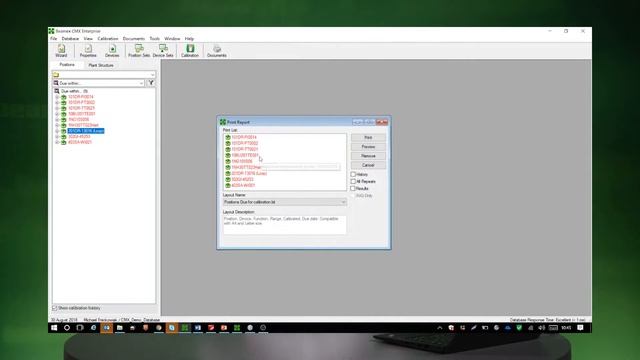Select 101DR-PI0014 in the tree panel
The image size is (640, 360).
pyautogui.click(x=80, y=97)
